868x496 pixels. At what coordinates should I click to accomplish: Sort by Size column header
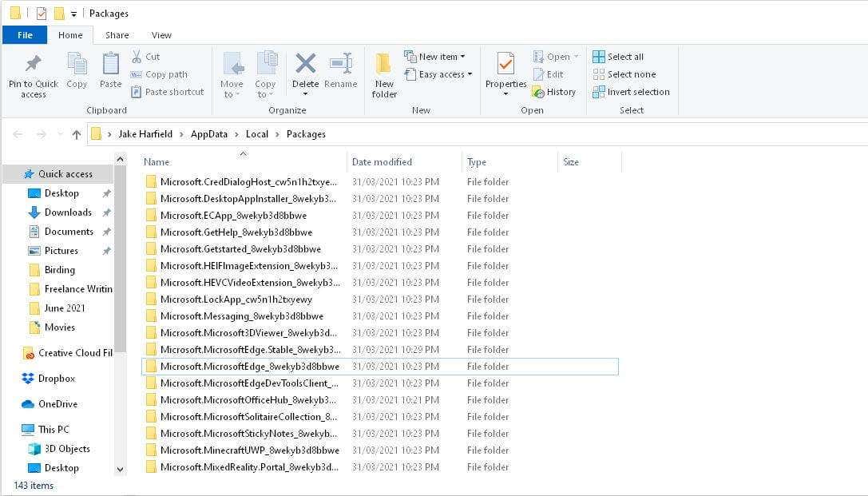571,162
